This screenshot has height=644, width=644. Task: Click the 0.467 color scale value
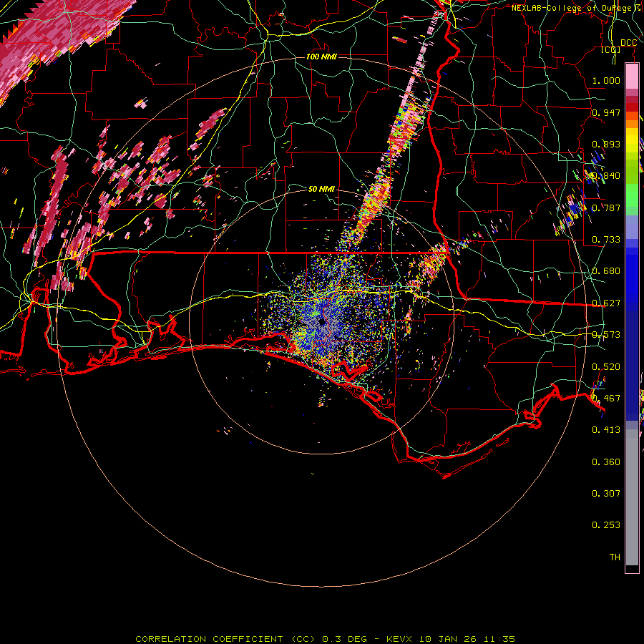[x=606, y=399]
